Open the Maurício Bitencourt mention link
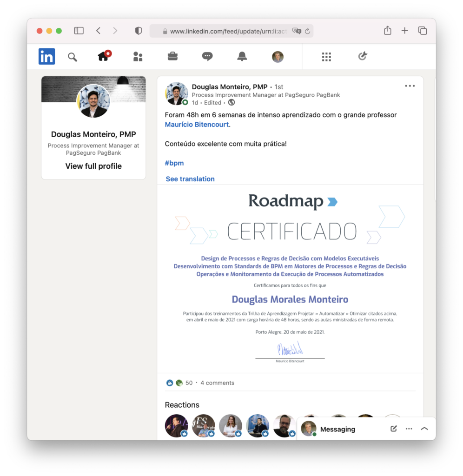This screenshot has width=463, height=476. (x=197, y=125)
